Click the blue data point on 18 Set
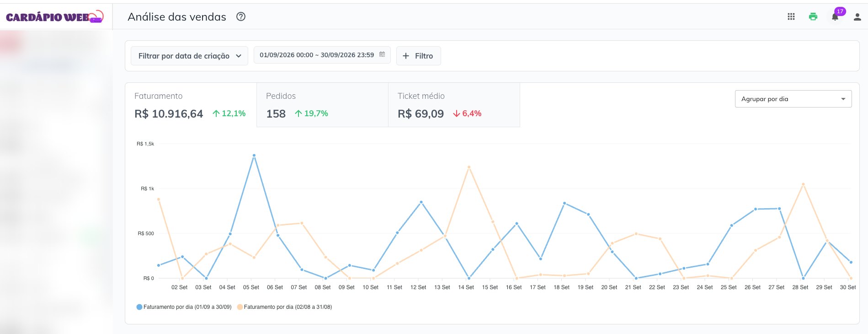The height and width of the screenshot is (334, 868). [x=564, y=203]
